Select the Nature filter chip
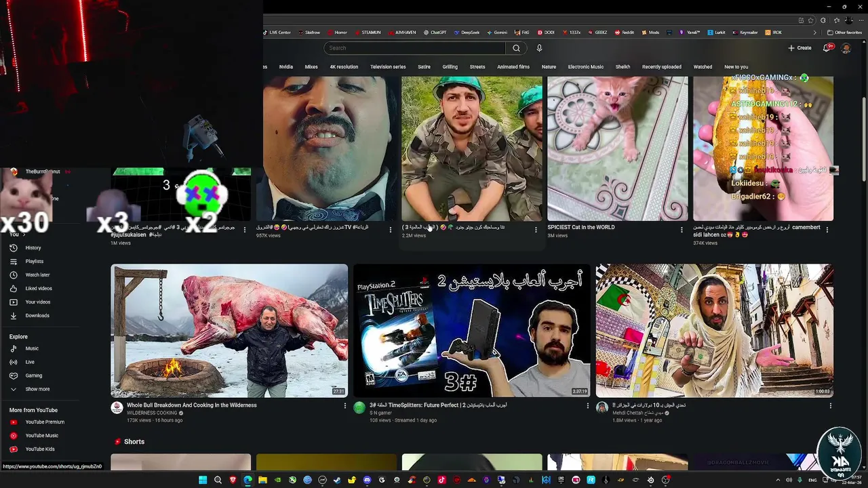This screenshot has height=488, width=868. tap(549, 67)
